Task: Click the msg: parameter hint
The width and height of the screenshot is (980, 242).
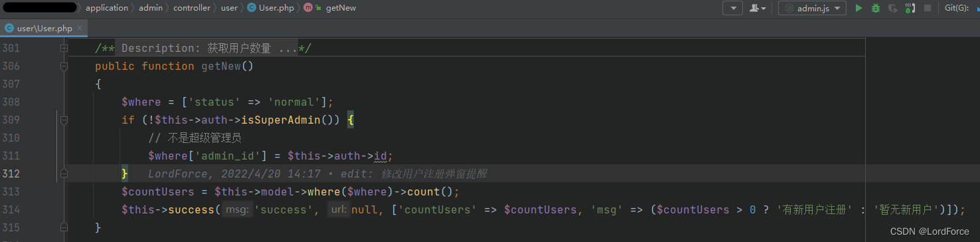Action: [236, 209]
